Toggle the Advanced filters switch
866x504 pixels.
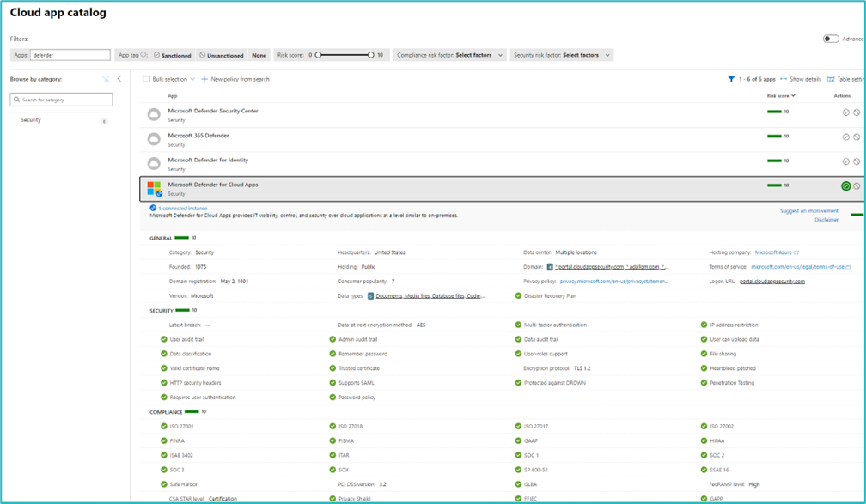[831, 39]
